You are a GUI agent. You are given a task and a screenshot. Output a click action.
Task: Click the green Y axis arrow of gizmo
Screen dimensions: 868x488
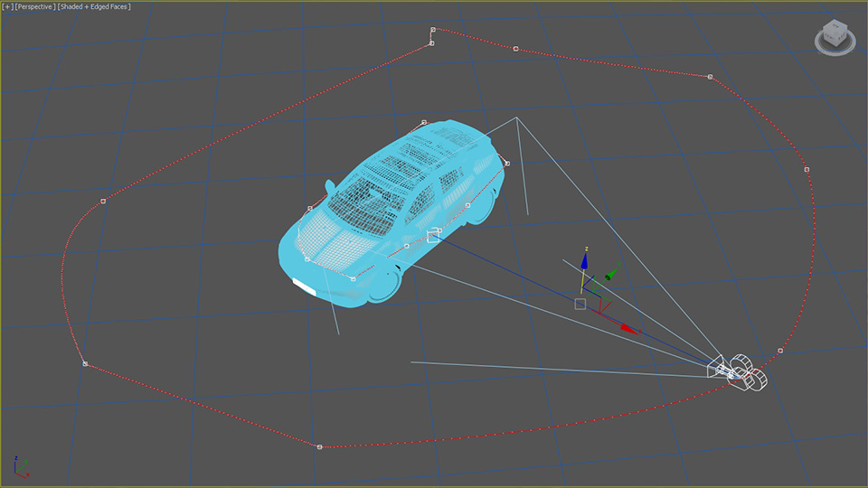(611, 271)
